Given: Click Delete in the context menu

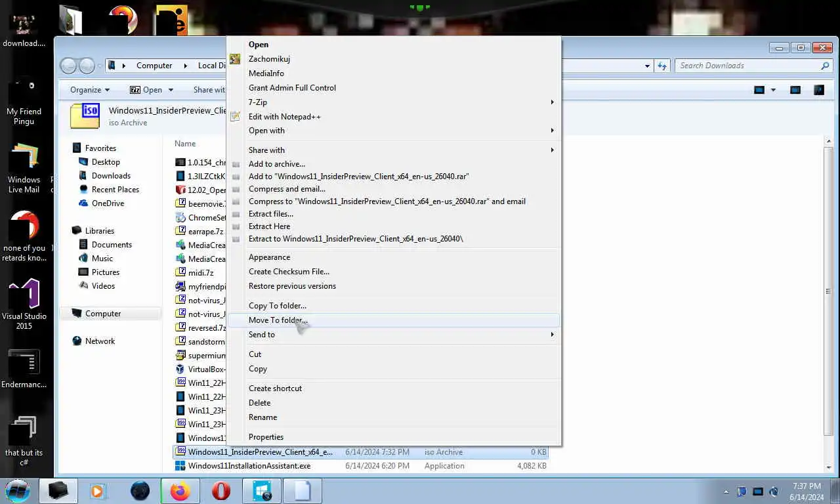Looking at the screenshot, I should tap(393, 403).
